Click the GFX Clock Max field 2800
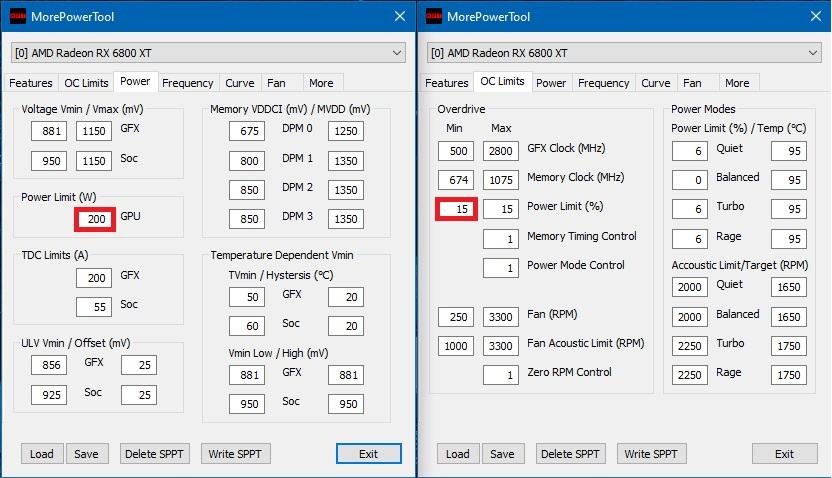The height and width of the screenshot is (478, 832). [x=501, y=151]
